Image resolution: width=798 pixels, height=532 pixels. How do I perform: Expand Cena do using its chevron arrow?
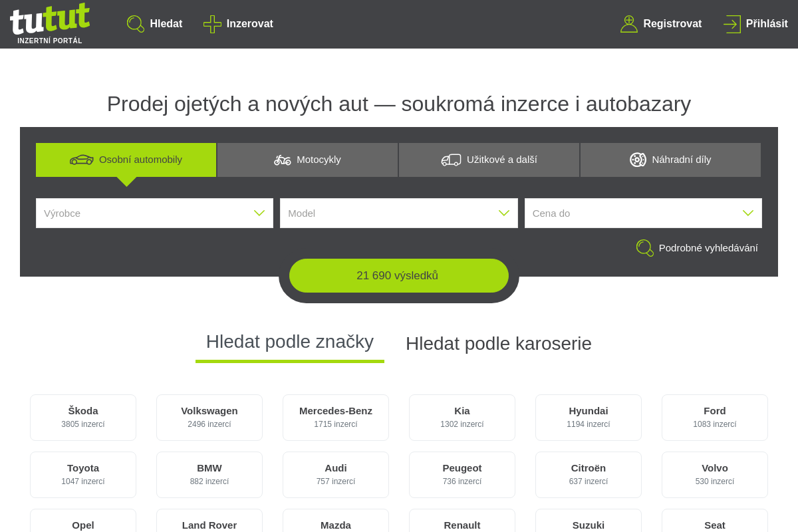coord(748,213)
